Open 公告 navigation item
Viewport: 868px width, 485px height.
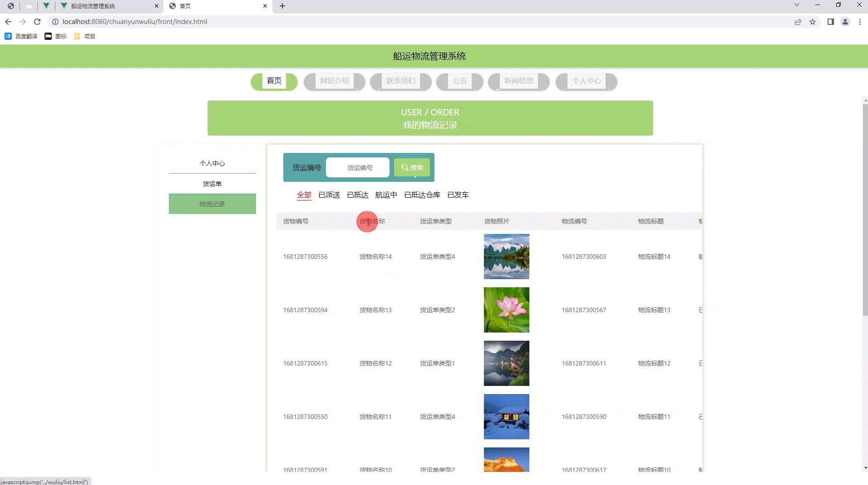tap(460, 81)
